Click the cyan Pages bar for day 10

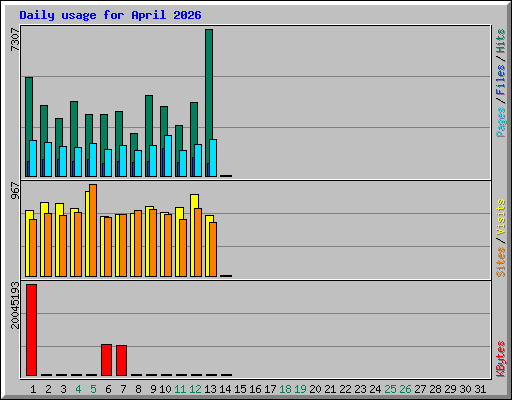click(x=168, y=156)
